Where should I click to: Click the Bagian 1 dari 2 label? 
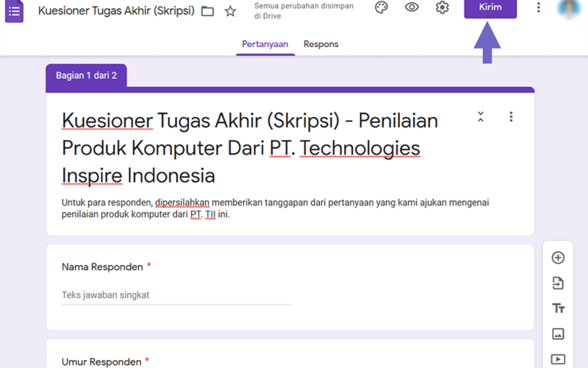pos(86,76)
